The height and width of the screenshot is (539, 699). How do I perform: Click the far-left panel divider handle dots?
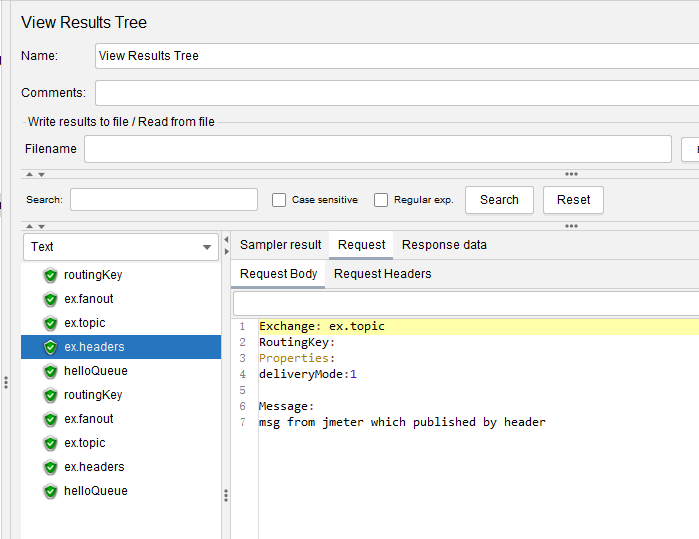6,383
